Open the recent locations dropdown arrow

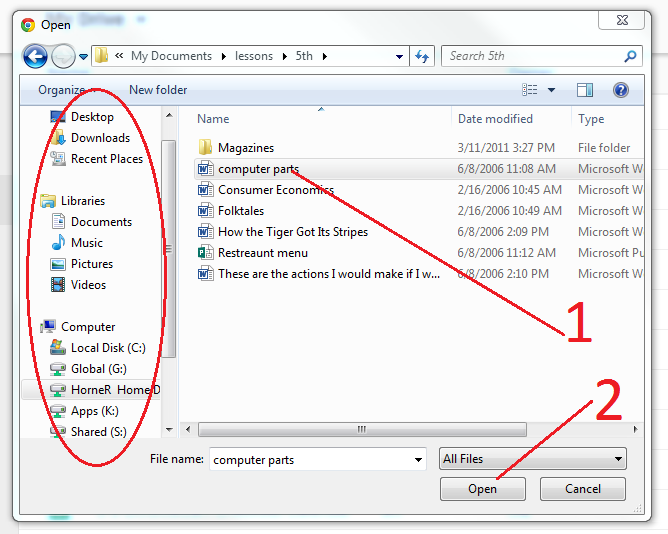[84, 57]
